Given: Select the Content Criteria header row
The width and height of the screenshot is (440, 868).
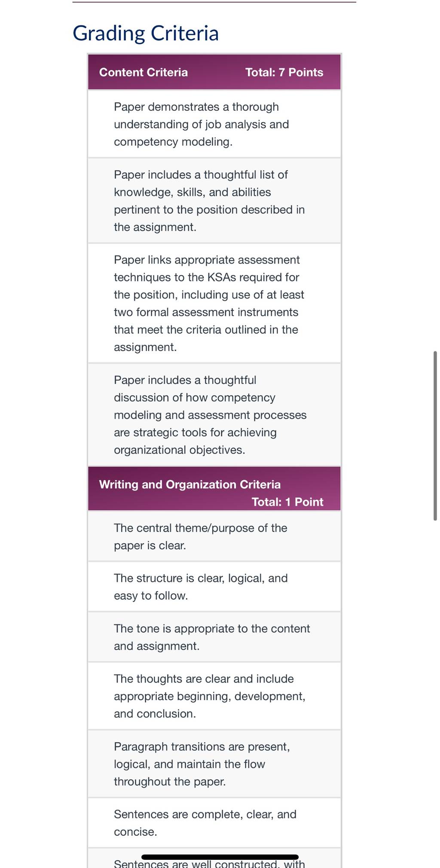Looking at the screenshot, I should coord(214,72).
